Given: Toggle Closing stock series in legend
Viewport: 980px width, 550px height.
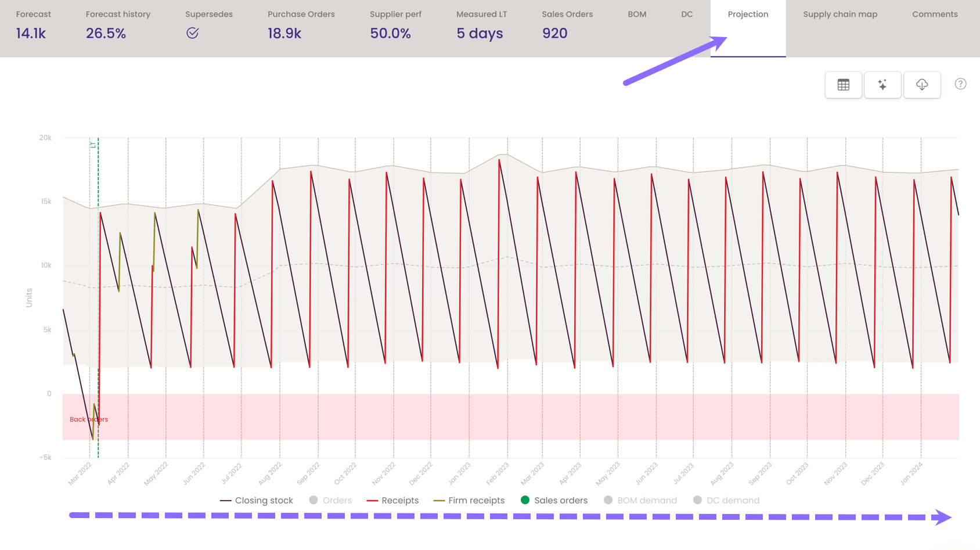Looking at the screenshot, I should (257, 500).
